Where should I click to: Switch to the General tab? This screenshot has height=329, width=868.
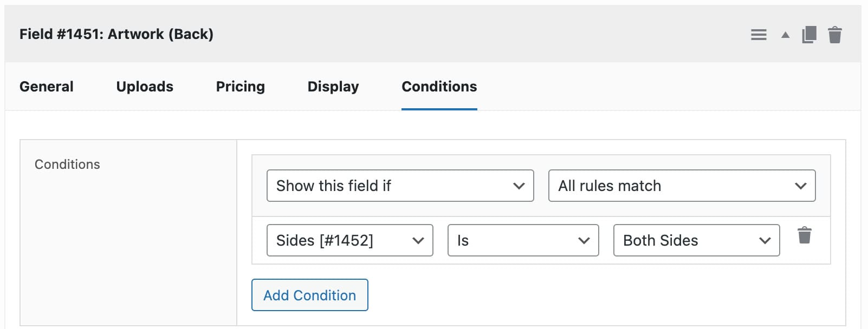46,86
